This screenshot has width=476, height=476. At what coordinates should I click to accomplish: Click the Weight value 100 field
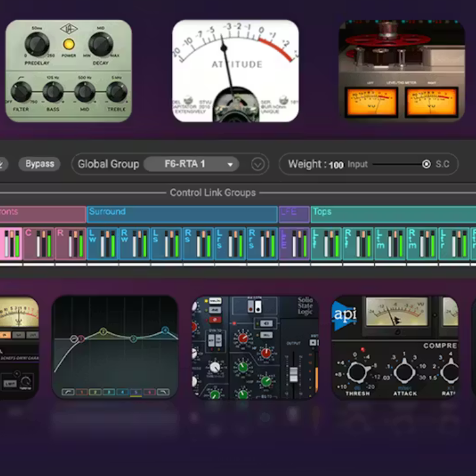pos(336,165)
